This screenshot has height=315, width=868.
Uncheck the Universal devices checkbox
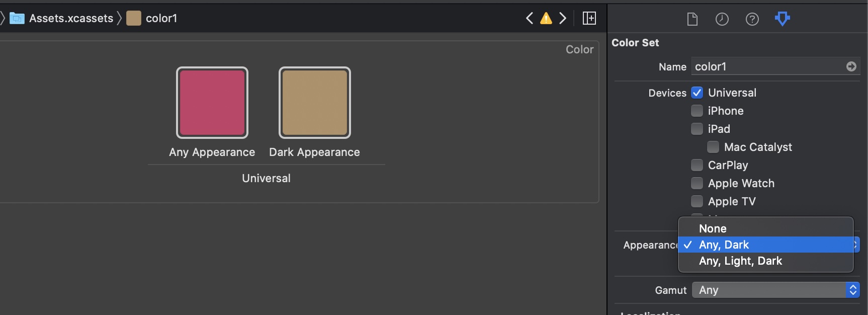point(697,93)
